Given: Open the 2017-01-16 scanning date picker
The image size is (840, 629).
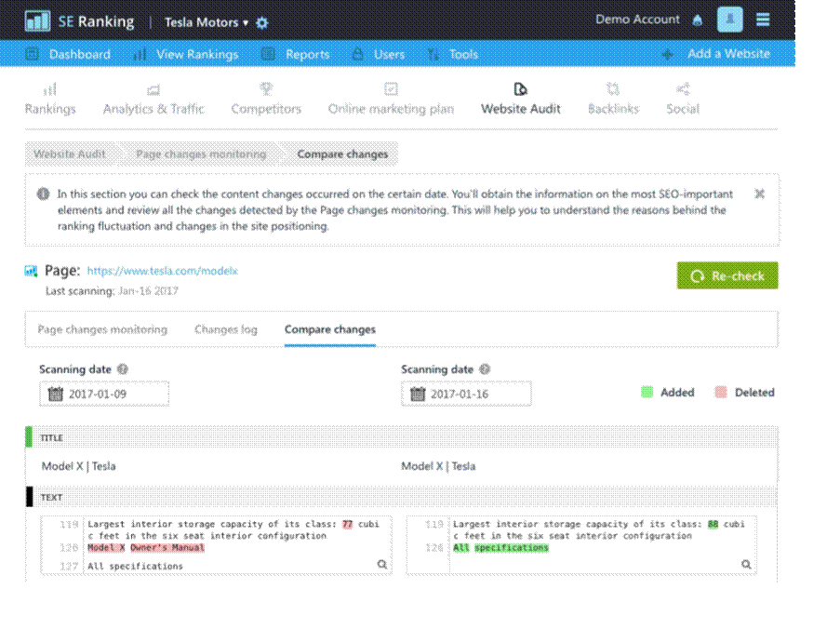Looking at the screenshot, I should [466, 394].
